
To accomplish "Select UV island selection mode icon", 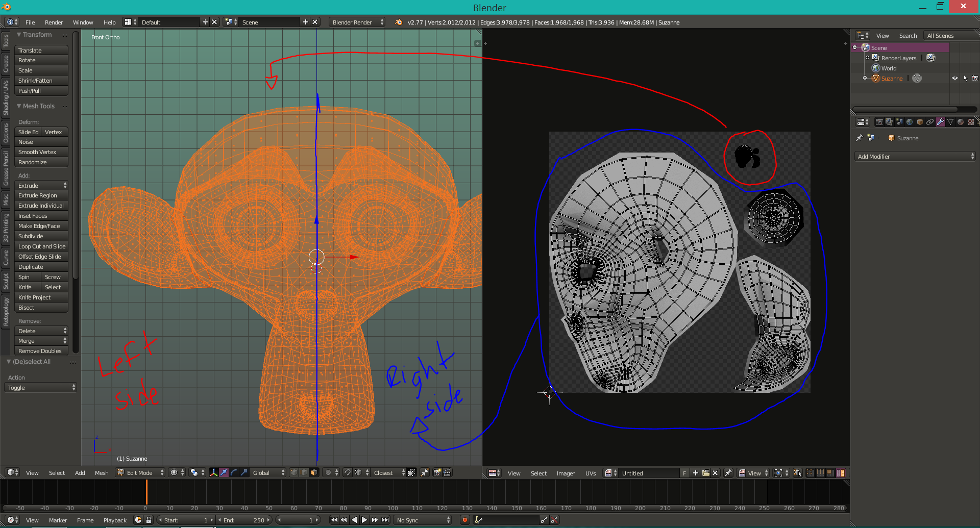I will click(x=840, y=473).
